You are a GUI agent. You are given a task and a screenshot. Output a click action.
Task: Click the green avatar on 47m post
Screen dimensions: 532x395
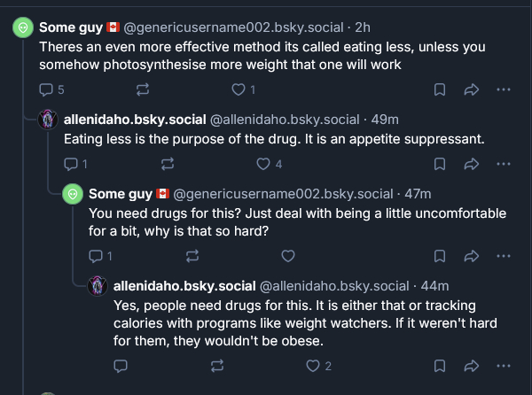tap(73, 195)
